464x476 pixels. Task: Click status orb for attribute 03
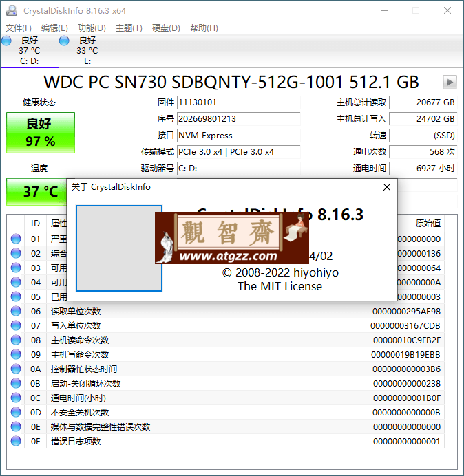click(x=16, y=268)
